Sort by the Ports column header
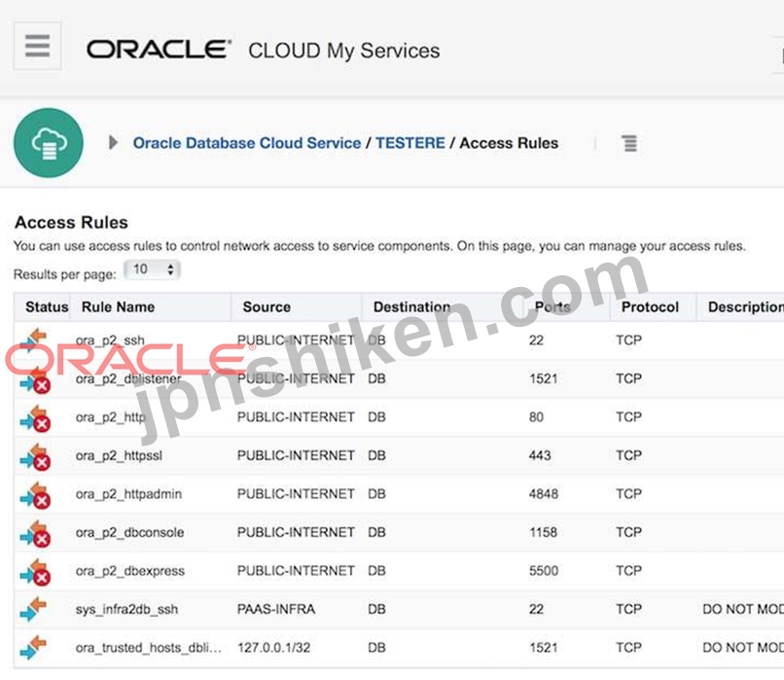This screenshot has height=680, width=784. [552, 307]
